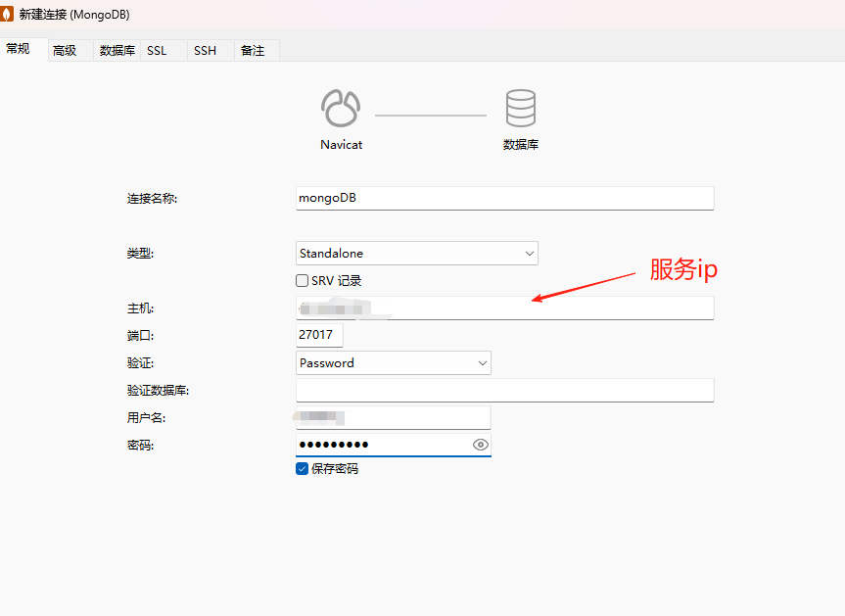The width and height of the screenshot is (845, 616).
Task: Open the SSL tab
Action: coord(164,51)
